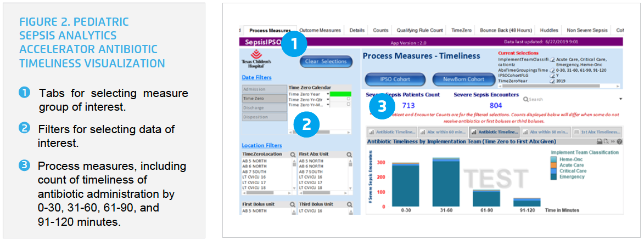The image size is (644, 240).
Task: Select AB 5 NORTH in First Bolus unit list
Action: [x=255, y=211]
